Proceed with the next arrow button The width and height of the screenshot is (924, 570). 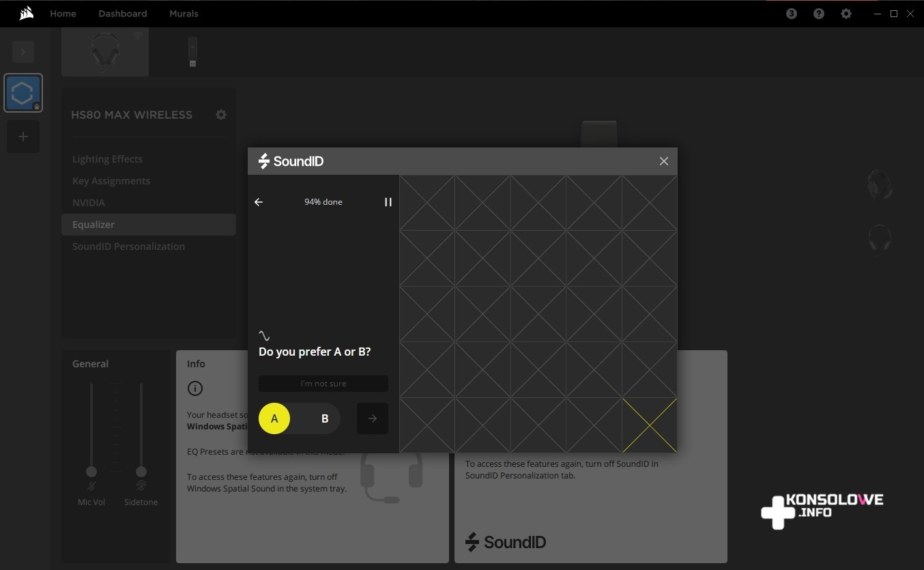pyautogui.click(x=373, y=418)
